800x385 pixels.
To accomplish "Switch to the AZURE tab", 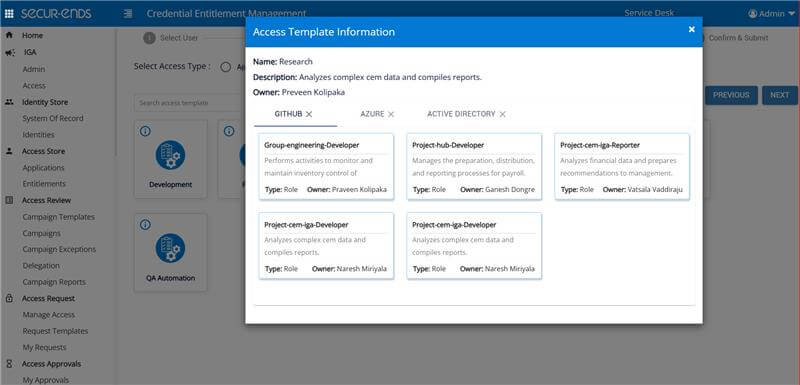I will [x=372, y=114].
